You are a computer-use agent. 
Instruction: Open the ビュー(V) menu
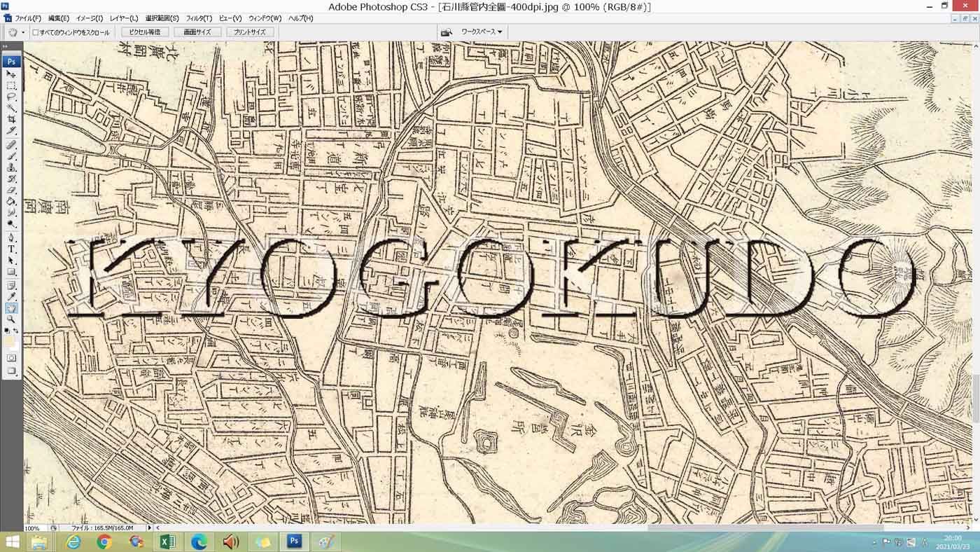pyautogui.click(x=230, y=18)
